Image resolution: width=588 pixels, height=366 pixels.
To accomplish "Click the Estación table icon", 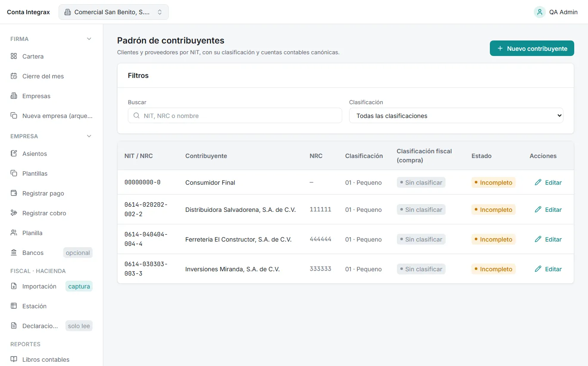I will (x=14, y=306).
